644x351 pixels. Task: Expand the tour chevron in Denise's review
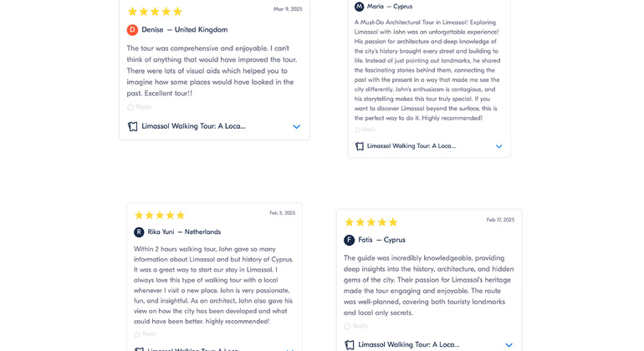click(296, 127)
